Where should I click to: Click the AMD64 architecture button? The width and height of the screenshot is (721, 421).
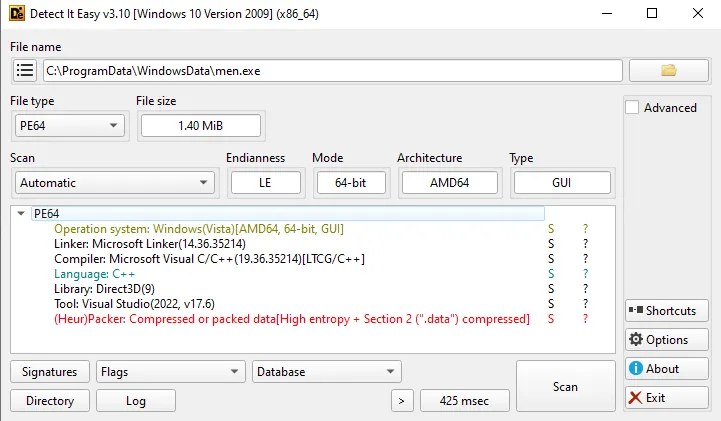point(450,182)
